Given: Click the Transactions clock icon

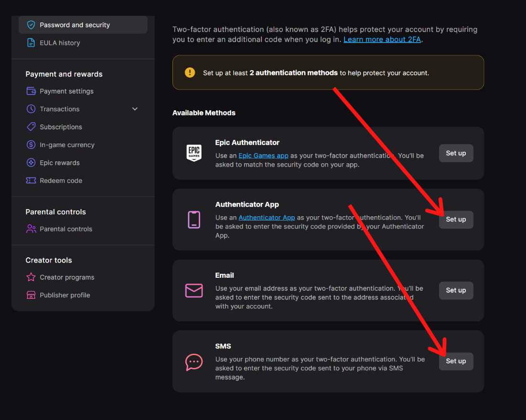Looking at the screenshot, I should [x=31, y=109].
